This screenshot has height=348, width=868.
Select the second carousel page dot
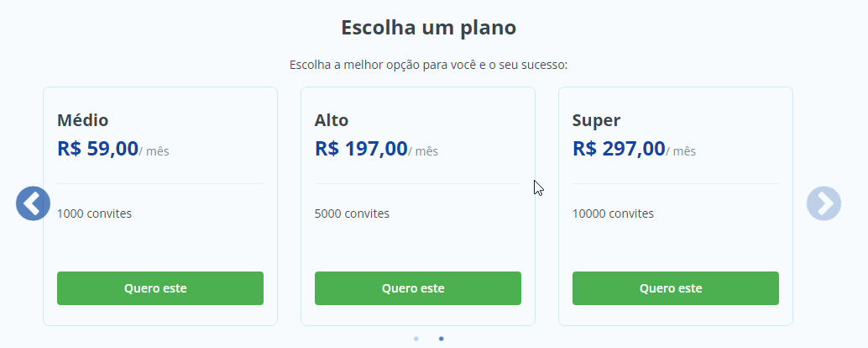pyautogui.click(x=442, y=339)
